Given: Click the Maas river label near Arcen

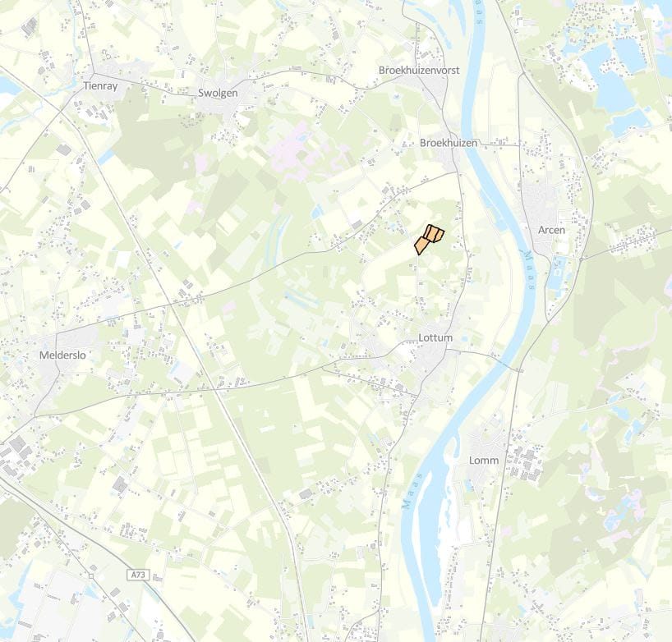Looking at the screenshot, I should 528,270.
